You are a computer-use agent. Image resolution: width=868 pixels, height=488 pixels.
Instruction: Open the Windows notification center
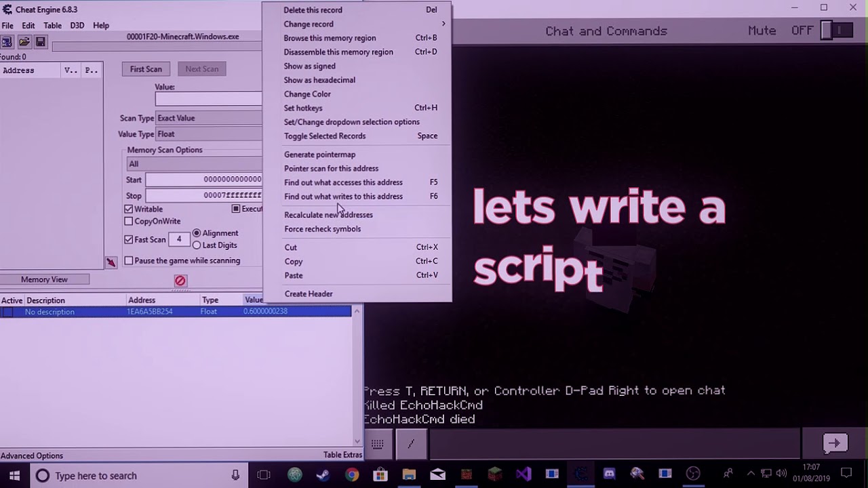pos(846,473)
